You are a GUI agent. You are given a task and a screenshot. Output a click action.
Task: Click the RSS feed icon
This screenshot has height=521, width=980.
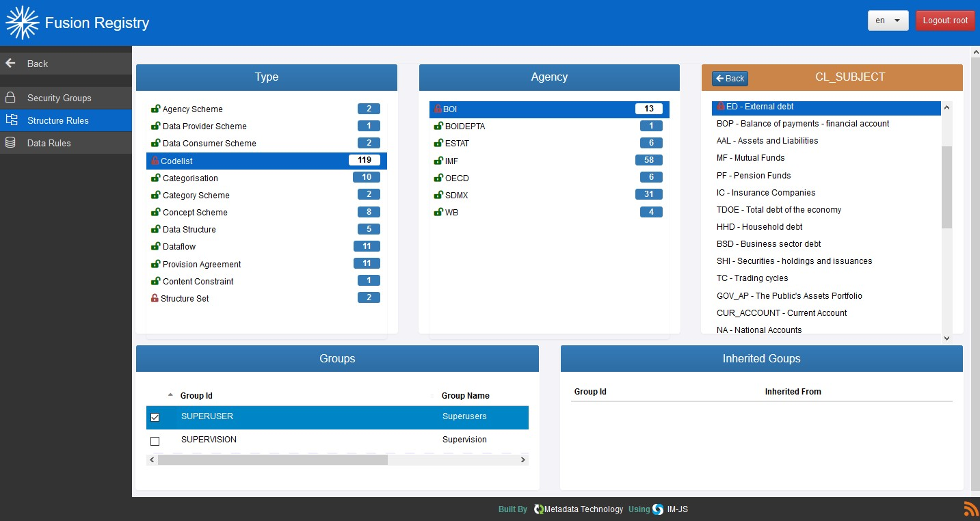point(970,509)
